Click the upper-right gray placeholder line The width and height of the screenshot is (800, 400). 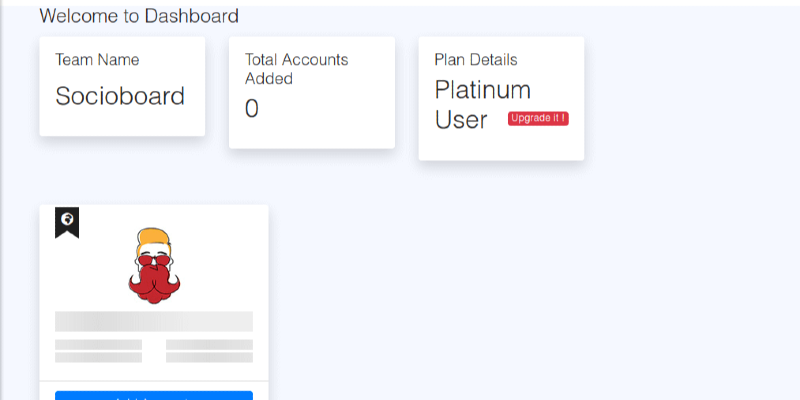click(x=209, y=345)
